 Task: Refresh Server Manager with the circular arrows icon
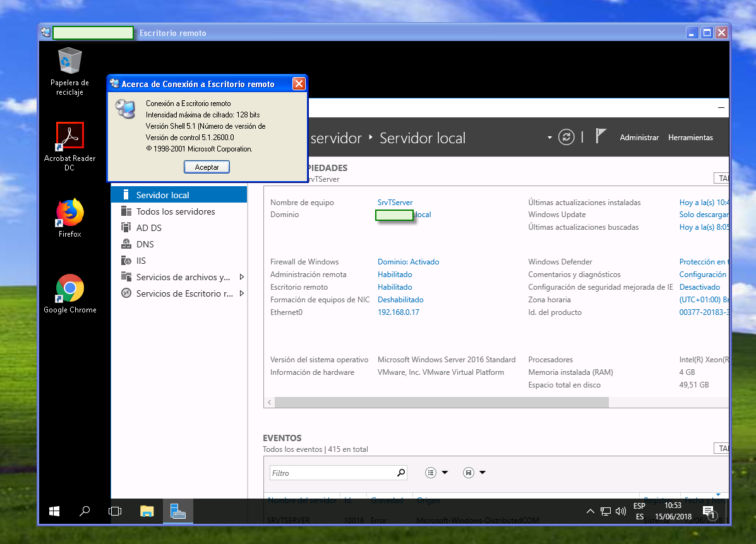click(x=566, y=138)
